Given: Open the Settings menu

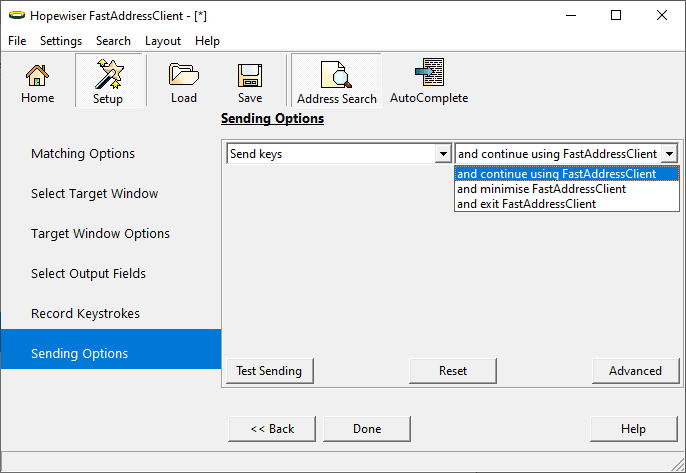Looking at the screenshot, I should pyautogui.click(x=61, y=41).
